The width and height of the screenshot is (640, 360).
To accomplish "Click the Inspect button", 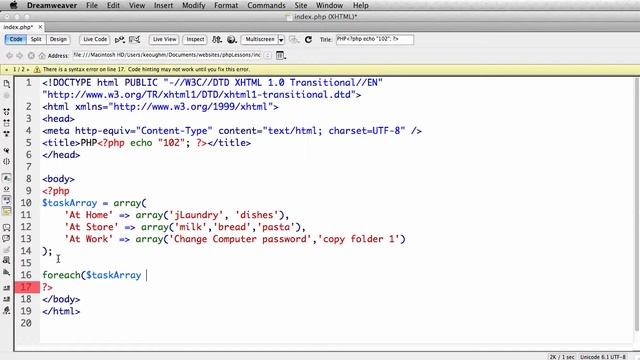I will [x=195, y=39].
